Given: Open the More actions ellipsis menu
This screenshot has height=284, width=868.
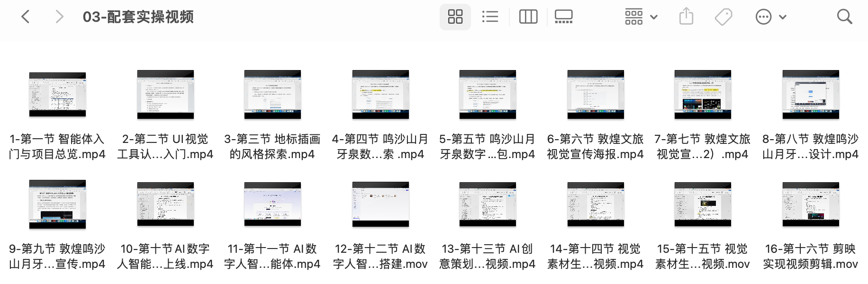Looking at the screenshot, I should coord(770,17).
